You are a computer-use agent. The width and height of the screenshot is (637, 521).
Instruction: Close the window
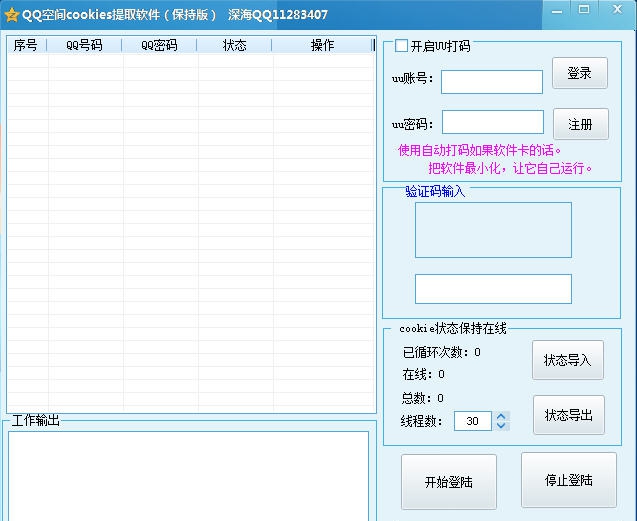pyautogui.click(x=618, y=10)
